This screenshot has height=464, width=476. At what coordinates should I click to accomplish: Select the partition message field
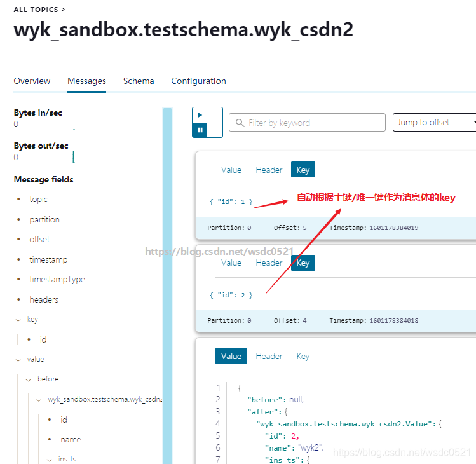coord(44,219)
